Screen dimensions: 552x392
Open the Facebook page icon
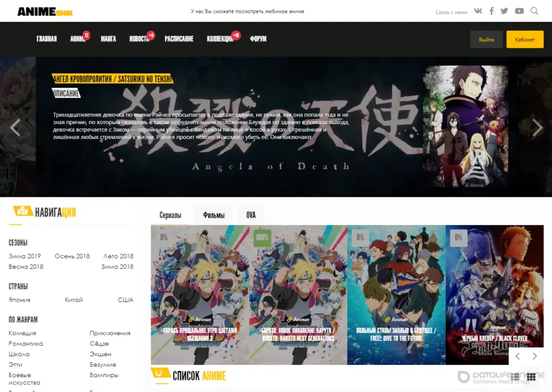(x=491, y=11)
